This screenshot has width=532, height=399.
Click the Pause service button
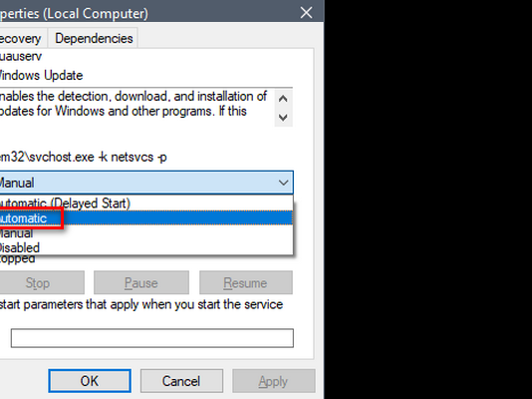(x=141, y=282)
